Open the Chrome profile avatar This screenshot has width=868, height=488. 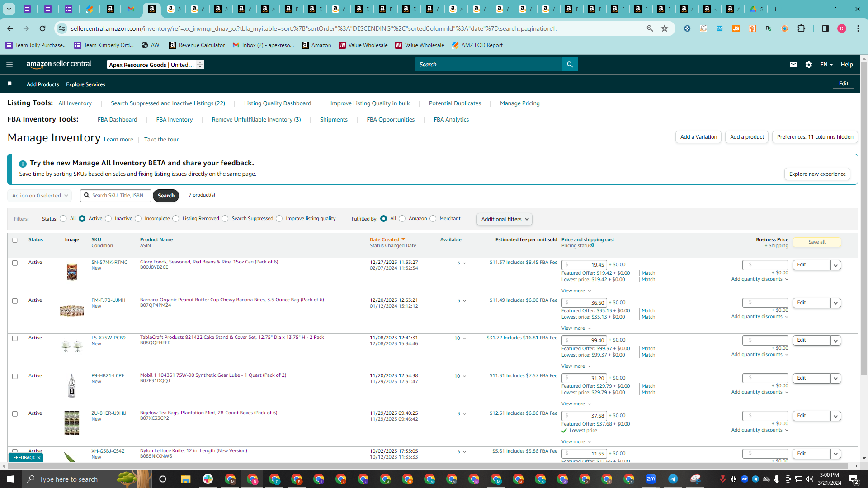click(842, 28)
